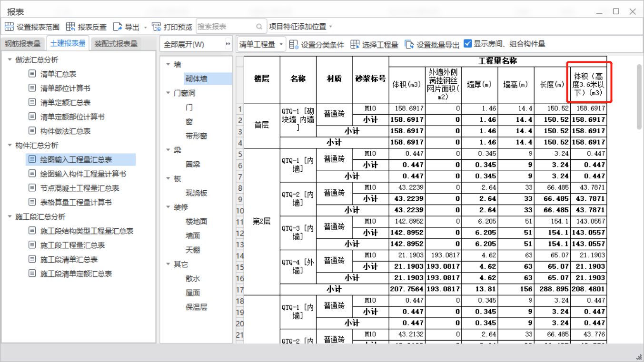Select 楼地面 in the component tree

click(196, 221)
